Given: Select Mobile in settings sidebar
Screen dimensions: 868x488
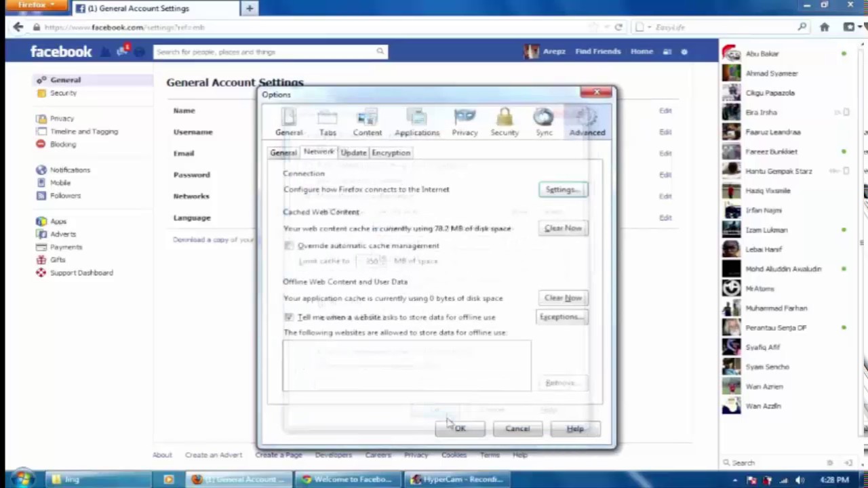Looking at the screenshot, I should (x=60, y=183).
